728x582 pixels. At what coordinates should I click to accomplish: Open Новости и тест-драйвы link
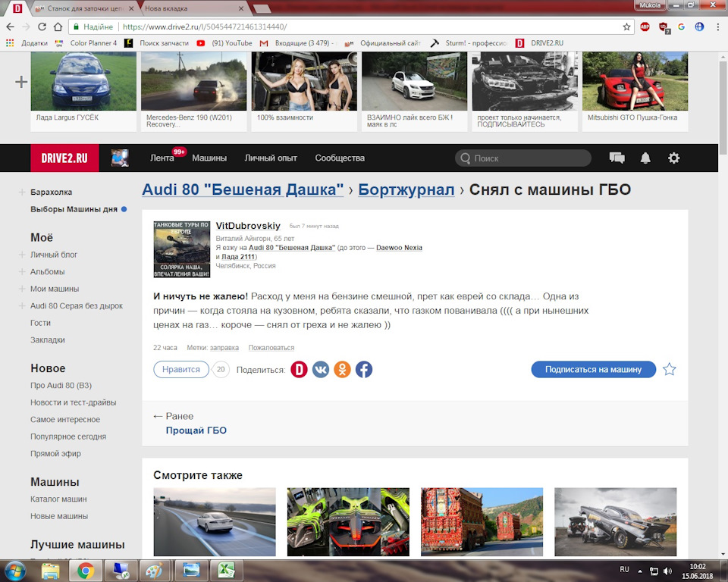[x=74, y=403]
